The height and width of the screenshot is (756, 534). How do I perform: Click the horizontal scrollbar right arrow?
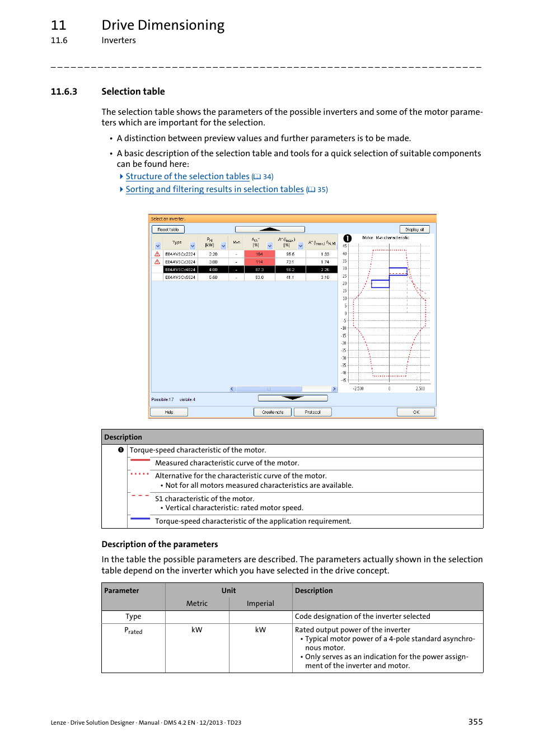(x=334, y=389)
